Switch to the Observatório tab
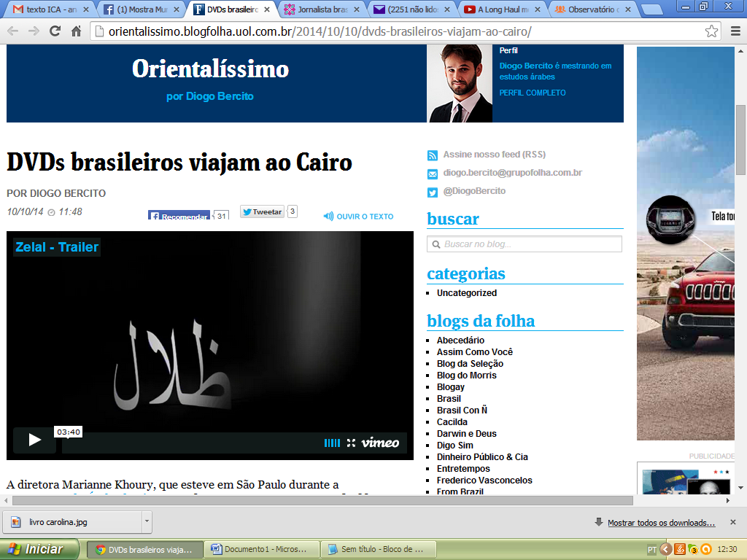 pos(594,9)
